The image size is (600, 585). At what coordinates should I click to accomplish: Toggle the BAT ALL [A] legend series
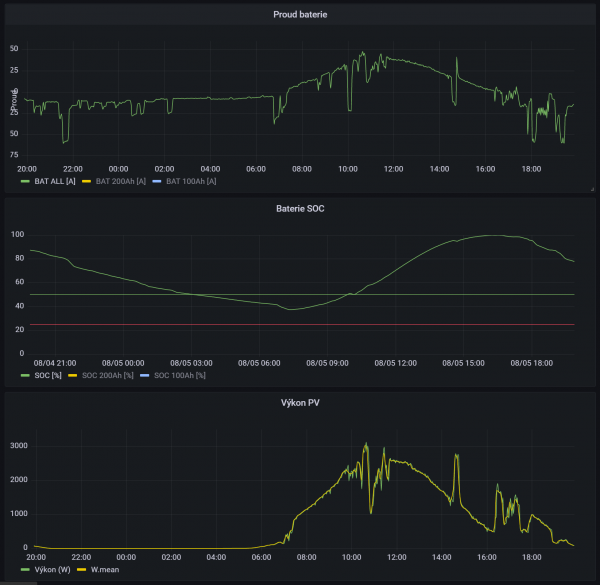coord(55,181)
